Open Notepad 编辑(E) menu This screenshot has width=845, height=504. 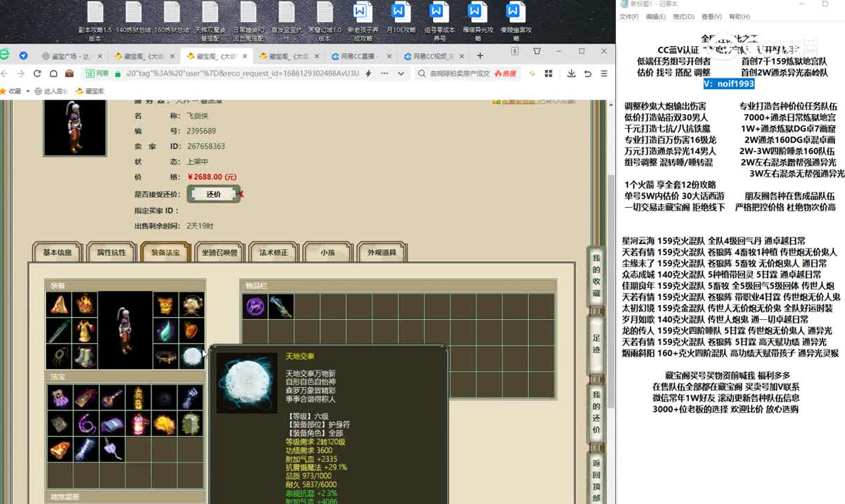pyautogui.click(x=656, y=17)
